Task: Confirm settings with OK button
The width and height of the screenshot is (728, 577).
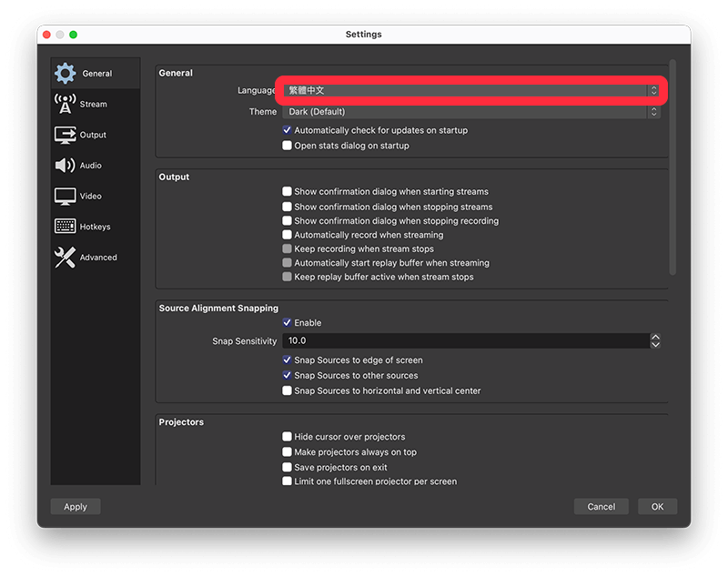Action: (657, 507)
